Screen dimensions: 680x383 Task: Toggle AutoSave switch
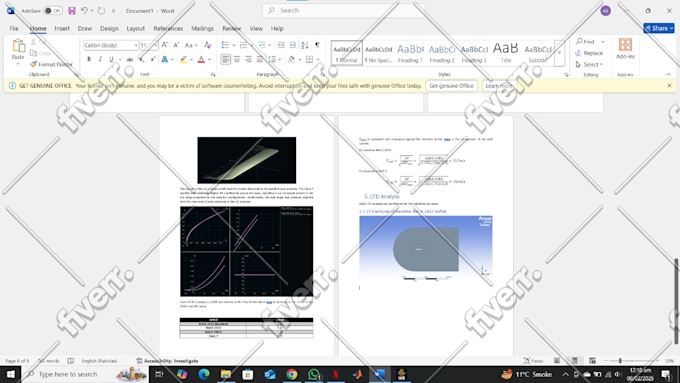coord(53,10)
